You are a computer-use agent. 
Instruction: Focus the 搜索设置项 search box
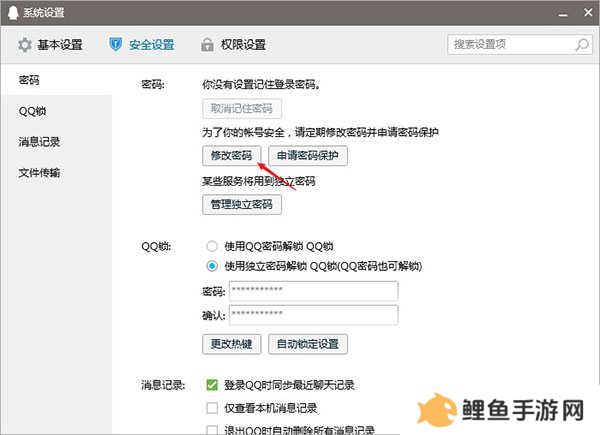(520, 45)
